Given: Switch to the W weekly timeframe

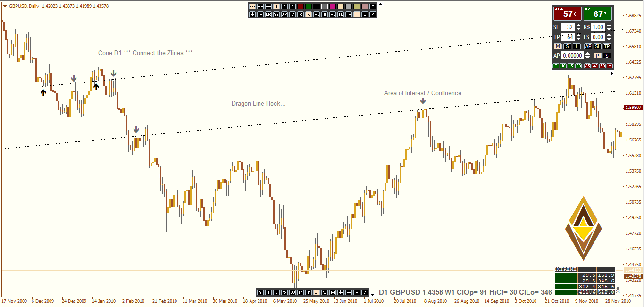Looking at the screenshot, I should coord(325,292).
